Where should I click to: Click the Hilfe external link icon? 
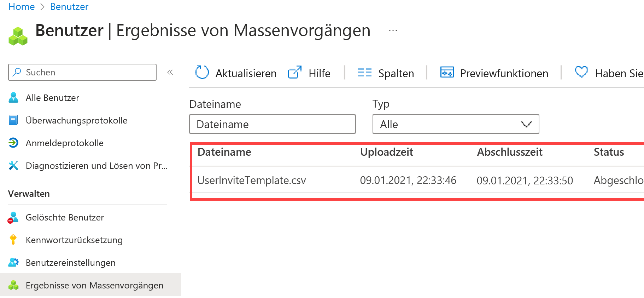295,72
